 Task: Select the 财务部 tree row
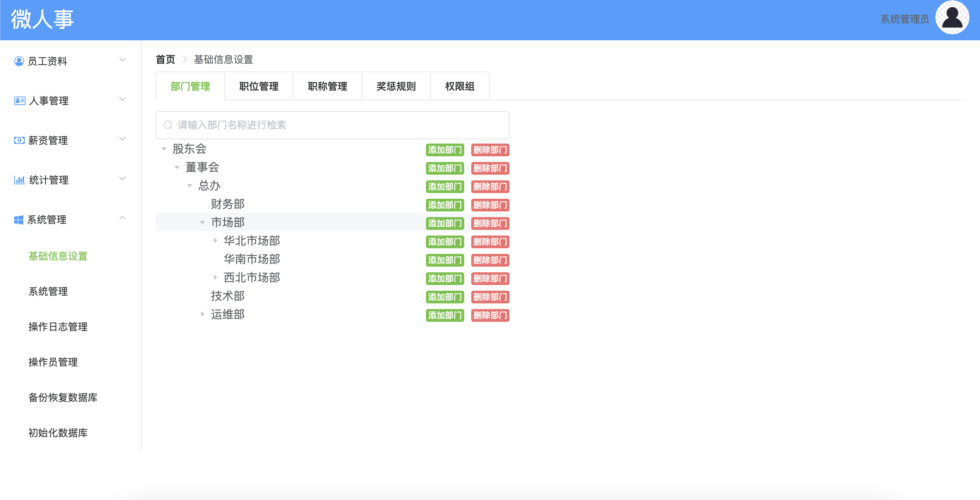click(332, 204)
